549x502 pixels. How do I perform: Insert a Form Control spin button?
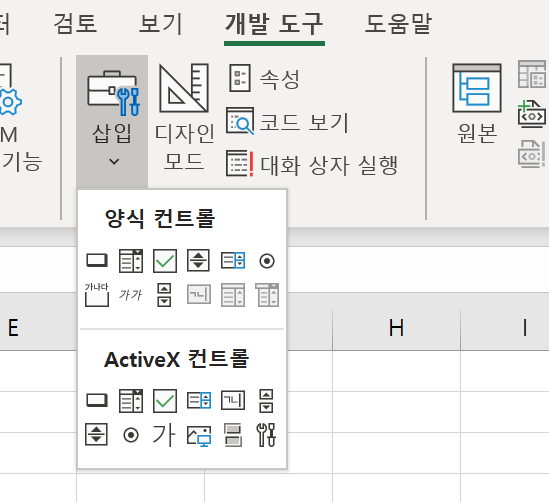199,260
